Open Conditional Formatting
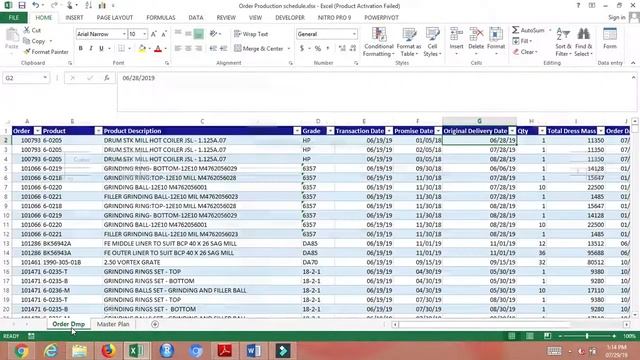The width and height of the screenshot is (640, 360). pos(379,42)
